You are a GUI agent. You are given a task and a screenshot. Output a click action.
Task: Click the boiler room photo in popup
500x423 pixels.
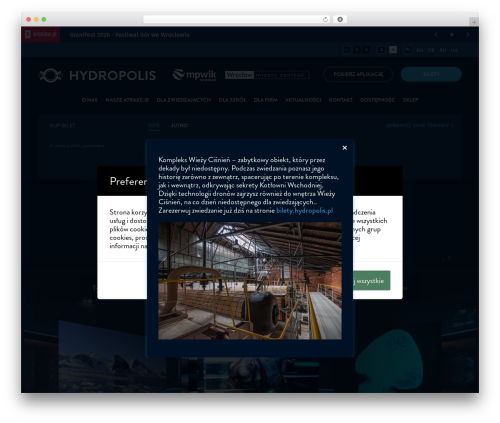[250, 281]
